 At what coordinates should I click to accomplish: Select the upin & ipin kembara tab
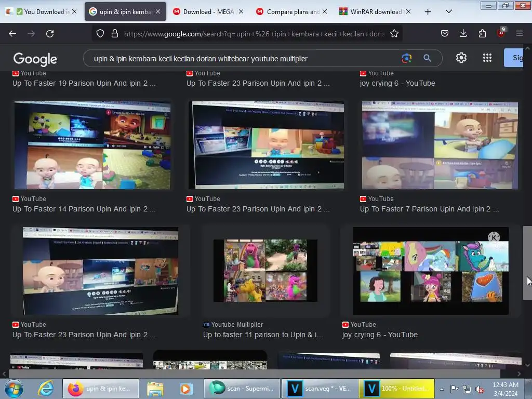(x=125, y=11)
